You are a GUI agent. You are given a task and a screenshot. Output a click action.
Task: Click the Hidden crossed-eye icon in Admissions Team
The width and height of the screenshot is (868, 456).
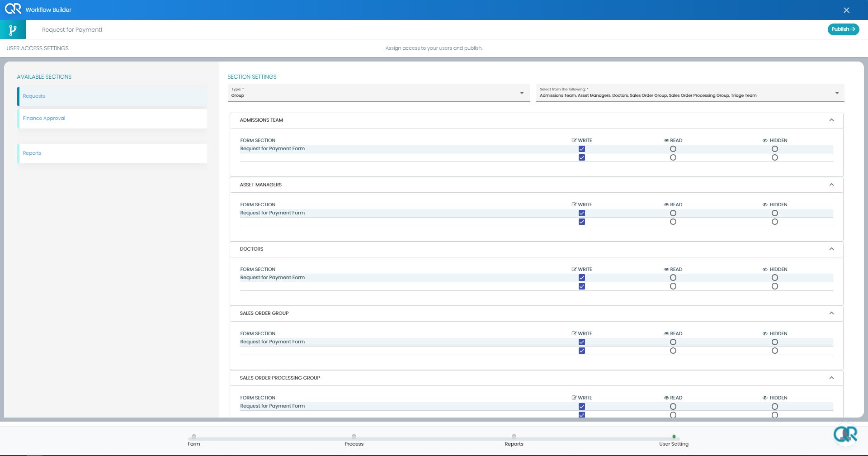coord(765,141)
